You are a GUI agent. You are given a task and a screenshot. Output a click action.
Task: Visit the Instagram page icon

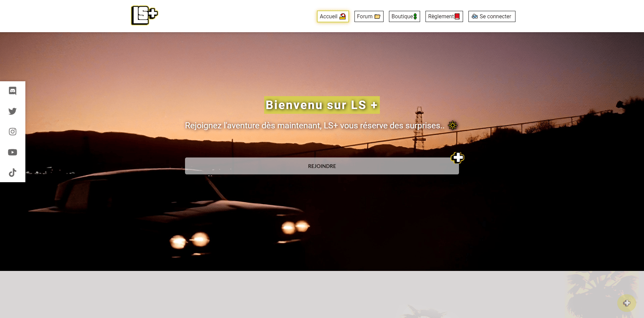tap(13, 132)
